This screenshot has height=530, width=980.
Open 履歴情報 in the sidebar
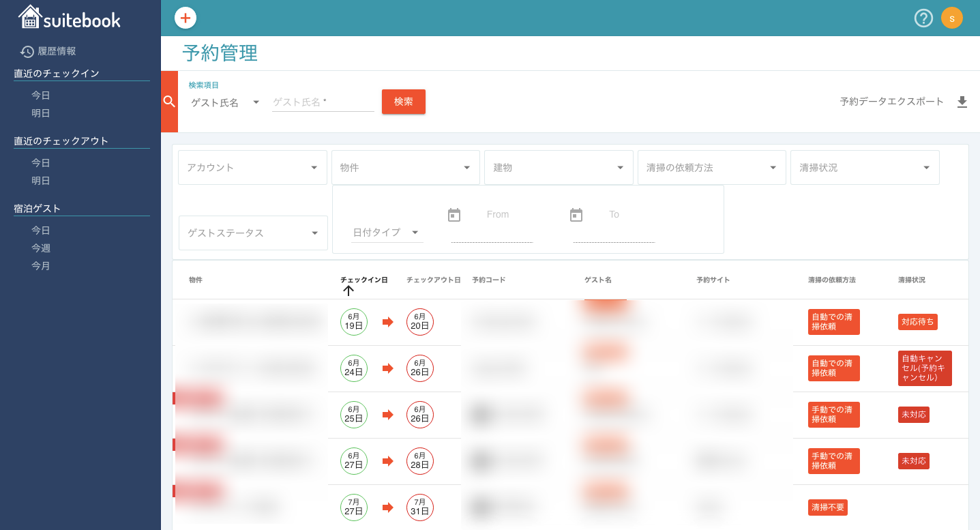[x=57, y=51]
